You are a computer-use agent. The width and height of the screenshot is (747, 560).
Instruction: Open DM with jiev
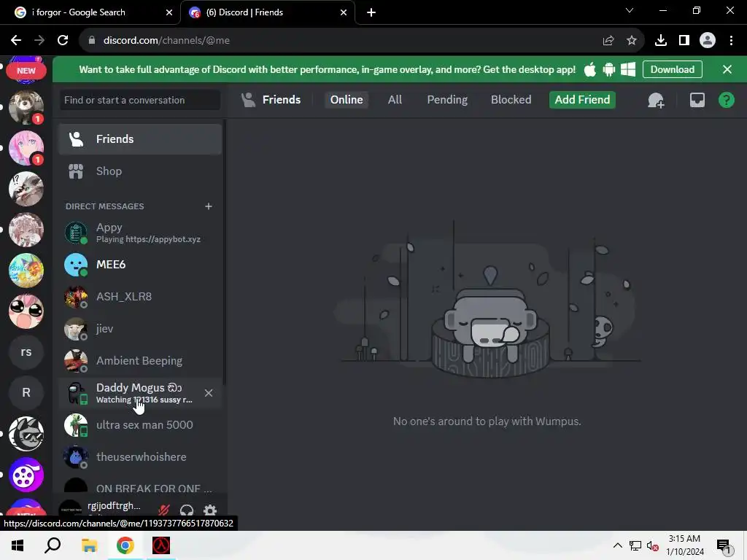[x=140, y=329]
